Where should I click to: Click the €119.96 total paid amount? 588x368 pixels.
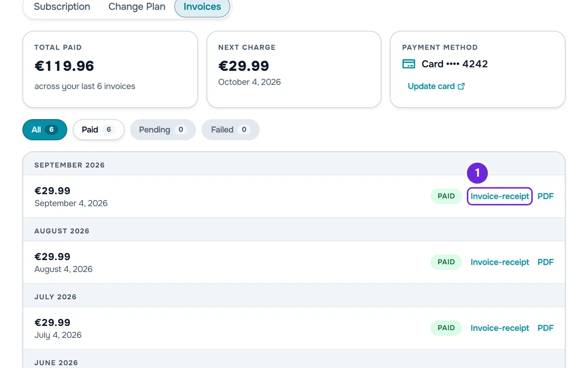click(x=64, y=66)
